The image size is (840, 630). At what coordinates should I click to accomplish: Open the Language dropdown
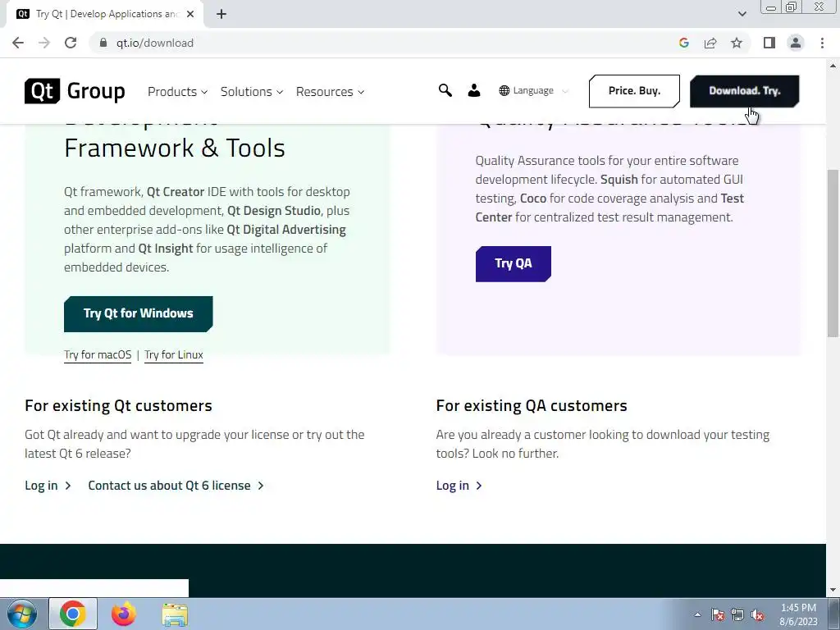click(x=533, y=90)
